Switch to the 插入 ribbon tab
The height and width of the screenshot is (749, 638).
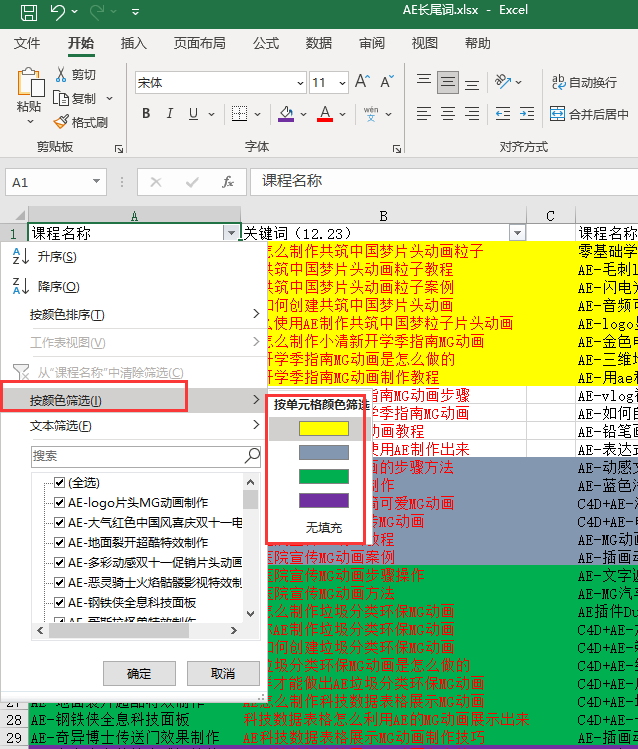[133, 43]
